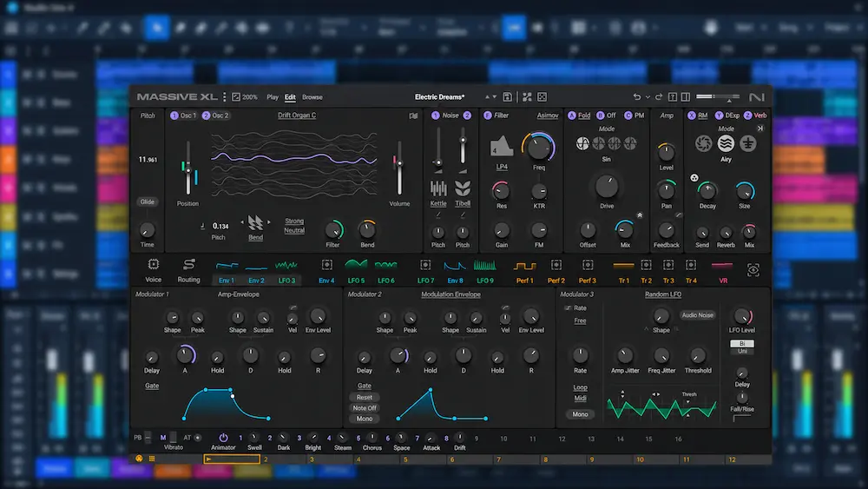The height and width of the screenshot is (489, 868).
Task: Click the orange icon in pattern strip
Action: point(139,459)
